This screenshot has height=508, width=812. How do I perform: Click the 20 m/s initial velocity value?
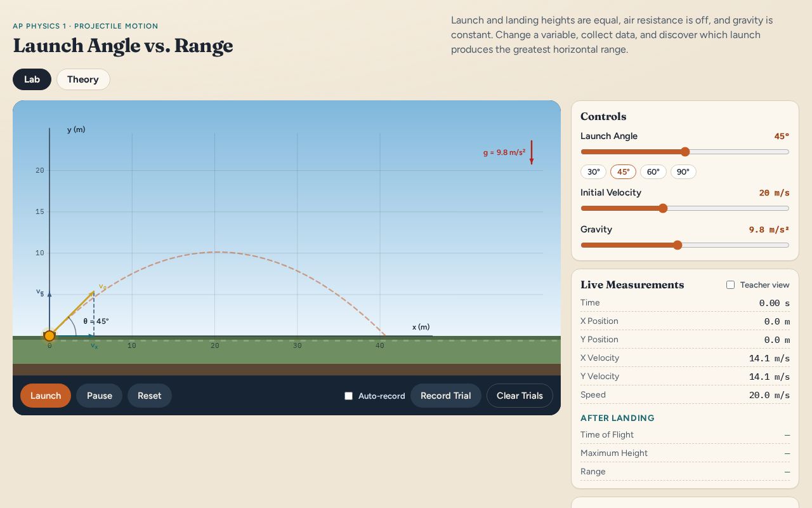coord(774,193)
